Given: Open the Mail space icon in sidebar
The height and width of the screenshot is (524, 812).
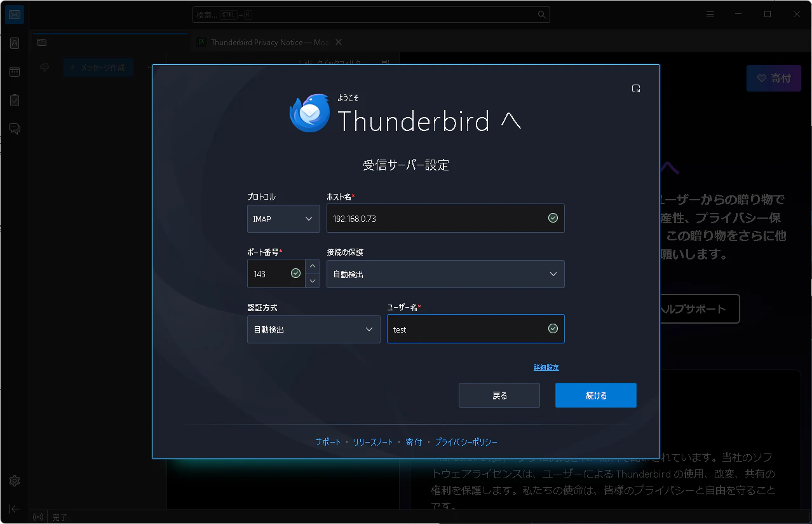Looking at the screenshot, I should tap(14, 14).
